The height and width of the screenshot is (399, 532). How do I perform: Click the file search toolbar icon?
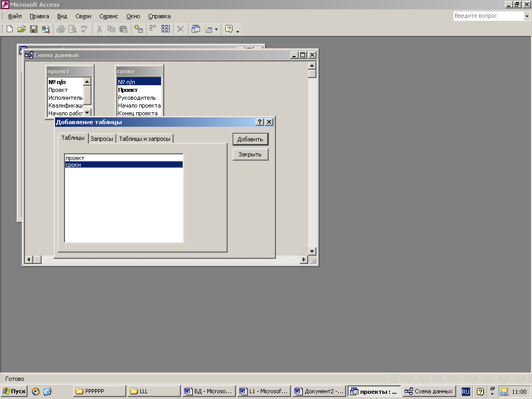coord(46,29)
